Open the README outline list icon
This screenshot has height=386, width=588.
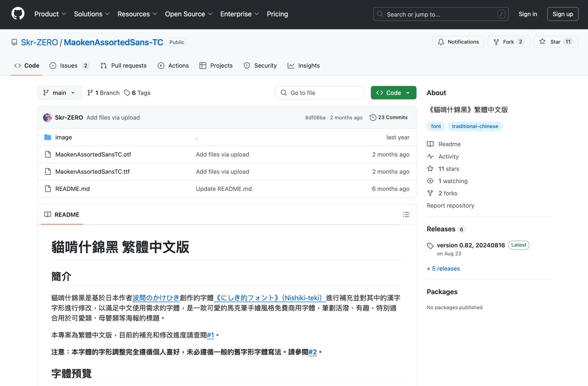[x=406, y=215]
